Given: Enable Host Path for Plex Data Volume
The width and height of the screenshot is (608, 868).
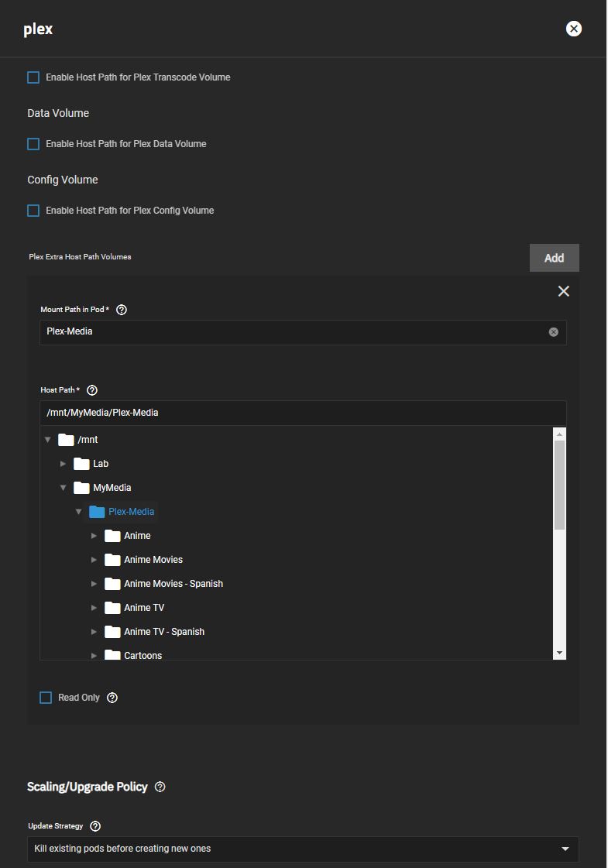Looking at the screenshot, I should coord(33,144).
